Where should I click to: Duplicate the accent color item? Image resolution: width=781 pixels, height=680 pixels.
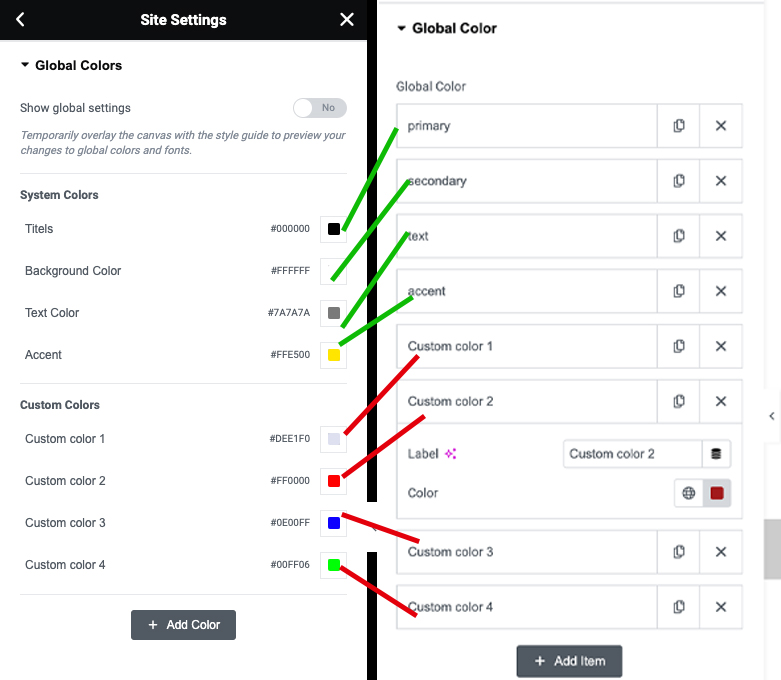click(678, 291)
